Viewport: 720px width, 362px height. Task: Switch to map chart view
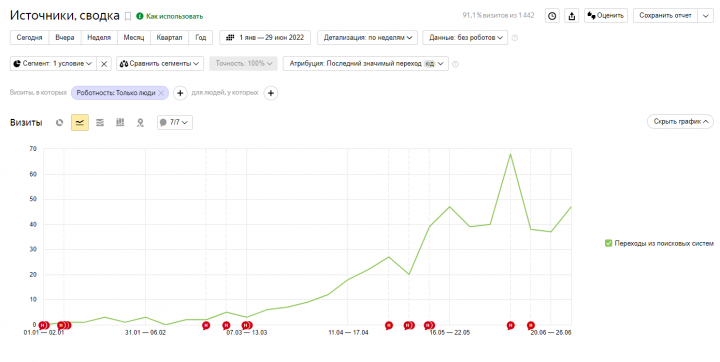point(140,123)
